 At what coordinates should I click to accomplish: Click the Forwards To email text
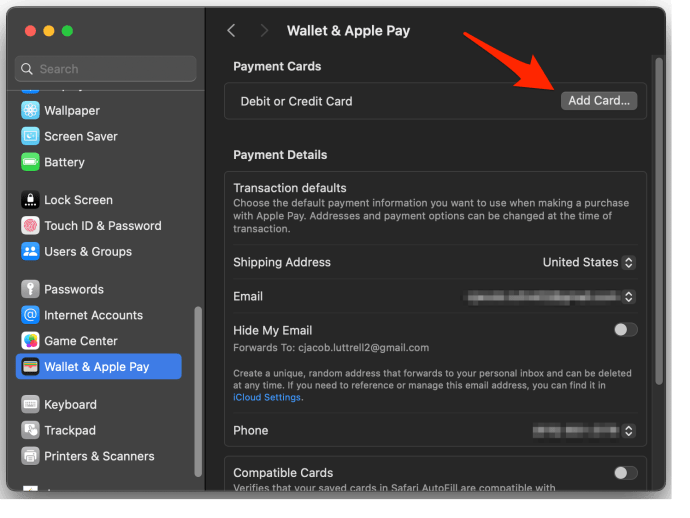click(331, 348)
